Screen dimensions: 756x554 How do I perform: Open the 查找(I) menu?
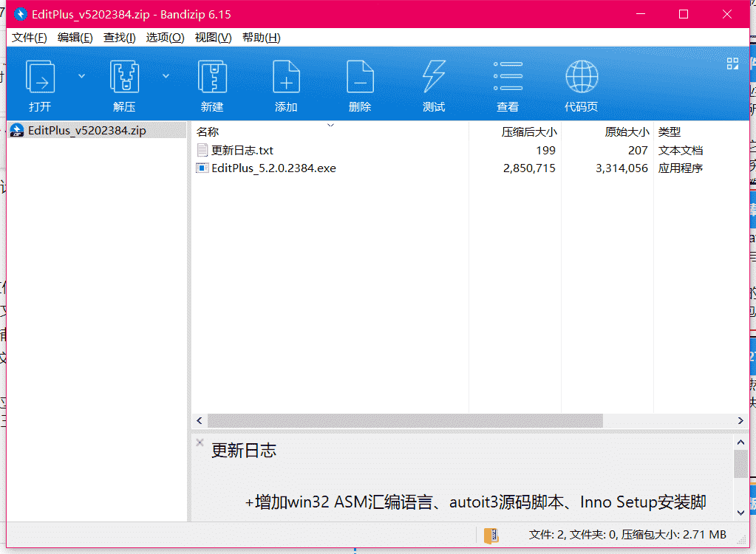point(119,38)
